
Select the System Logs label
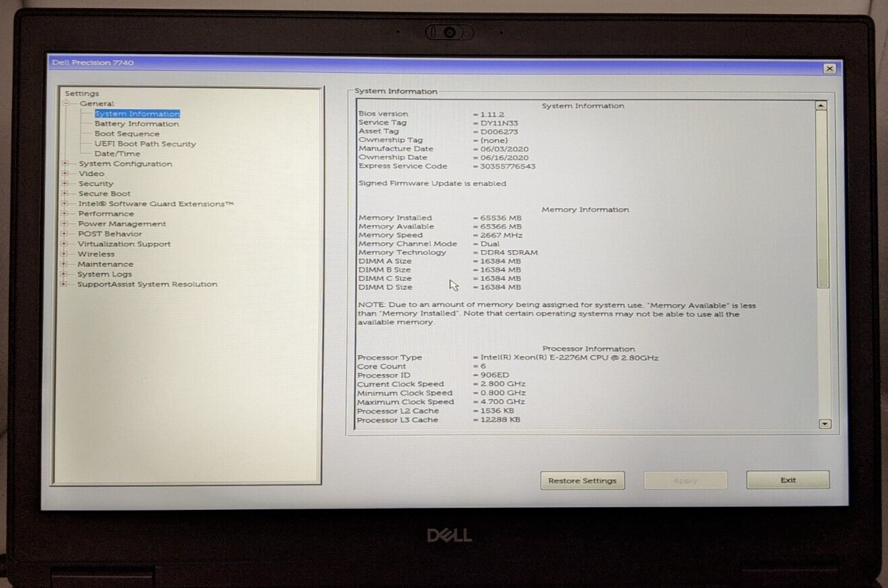click(104, 274)
